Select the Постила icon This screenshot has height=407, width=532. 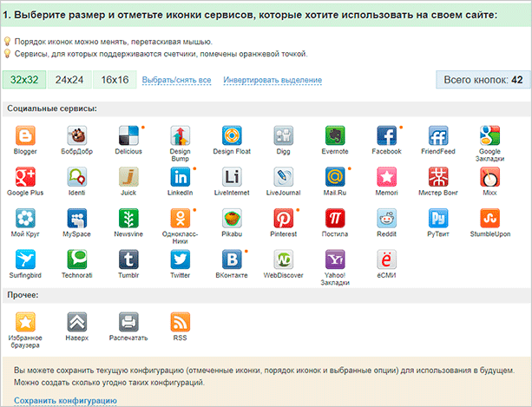(335, 218)
